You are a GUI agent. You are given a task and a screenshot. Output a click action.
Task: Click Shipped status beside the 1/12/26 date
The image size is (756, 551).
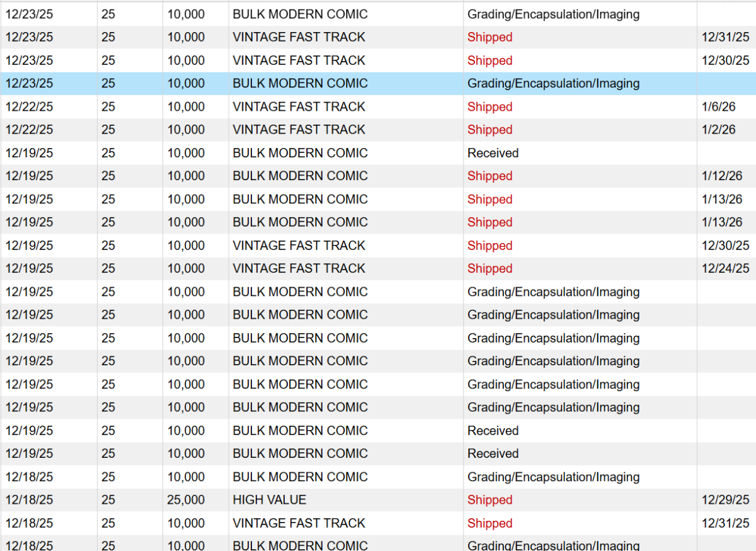click(x=490, y=176)
